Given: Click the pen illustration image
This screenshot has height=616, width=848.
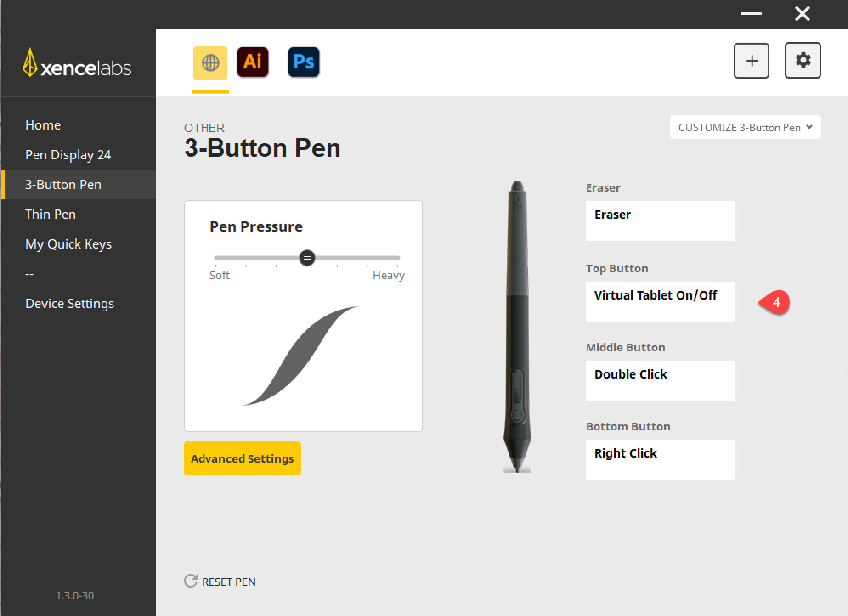Looking at the screenshot, I should tap(517, 326).
